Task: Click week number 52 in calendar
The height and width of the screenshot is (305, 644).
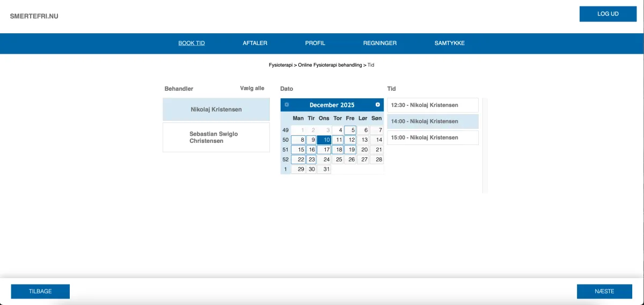Action: (286, 159)
